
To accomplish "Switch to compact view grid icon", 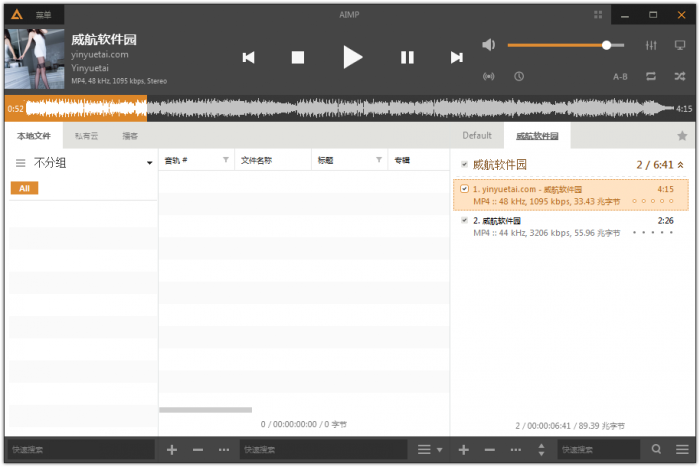I will (x=598, y=15).
